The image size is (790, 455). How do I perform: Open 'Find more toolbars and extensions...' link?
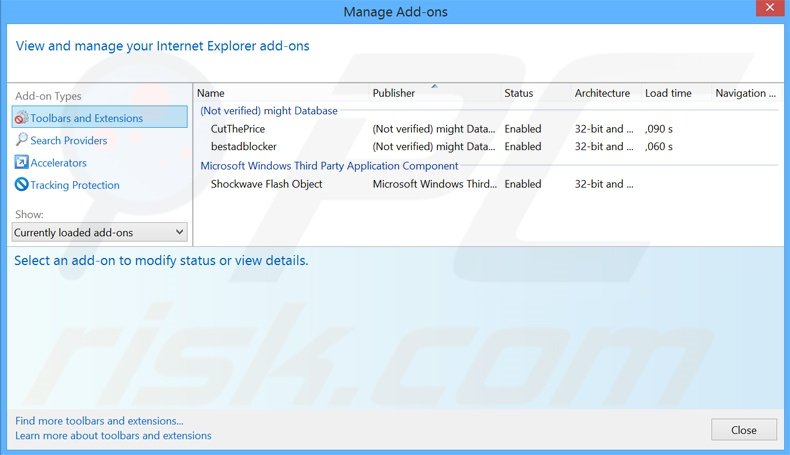coord(99,421)
